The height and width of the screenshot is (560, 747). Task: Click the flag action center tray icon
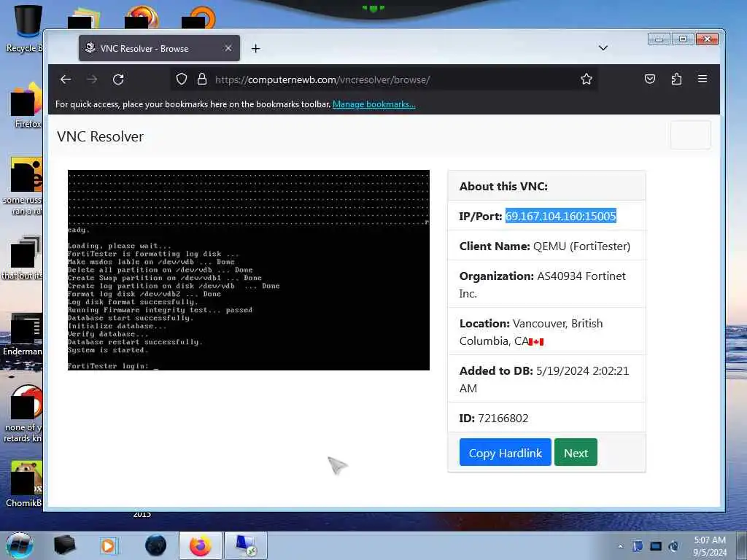638,546
